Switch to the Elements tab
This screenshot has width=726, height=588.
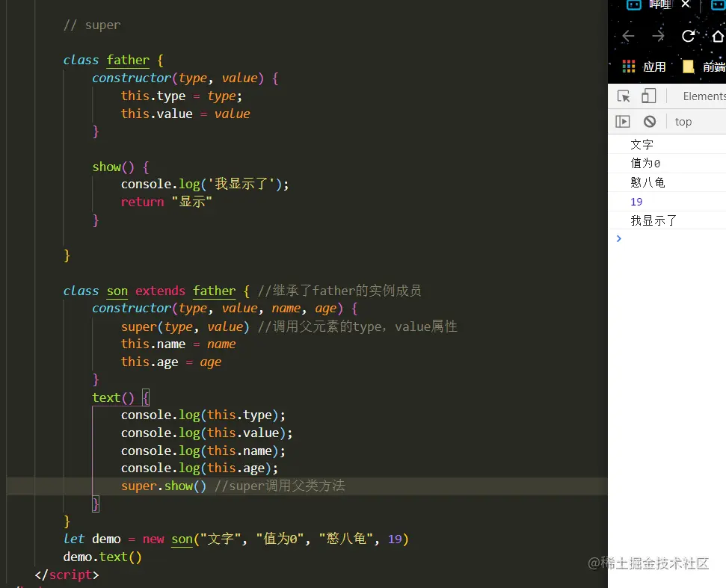[704, 96]
